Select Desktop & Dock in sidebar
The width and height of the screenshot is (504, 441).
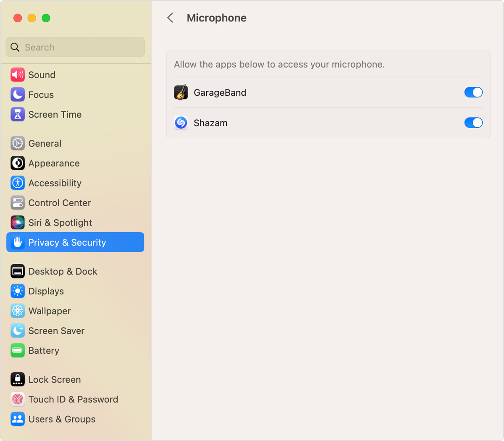point(63,271)
